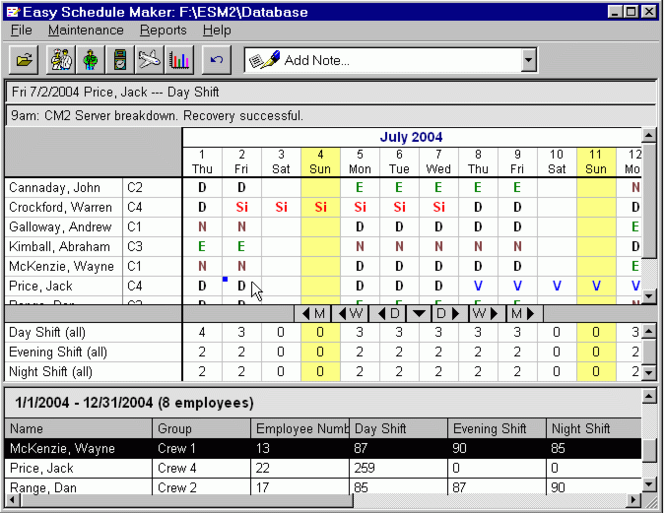This screenshot has height=513, width=665.
Task: Click the green person toolbar icon
Action: (x=90, y=60)
